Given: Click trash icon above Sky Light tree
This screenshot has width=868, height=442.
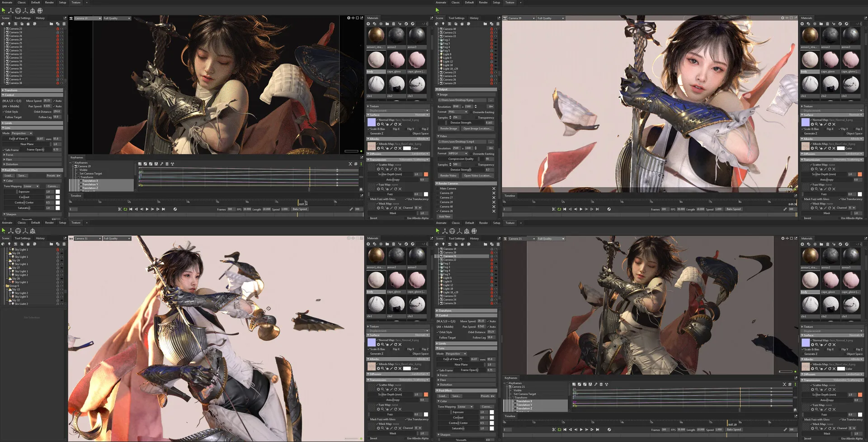Looking at the screenshot, I should (x=64, y=244).
